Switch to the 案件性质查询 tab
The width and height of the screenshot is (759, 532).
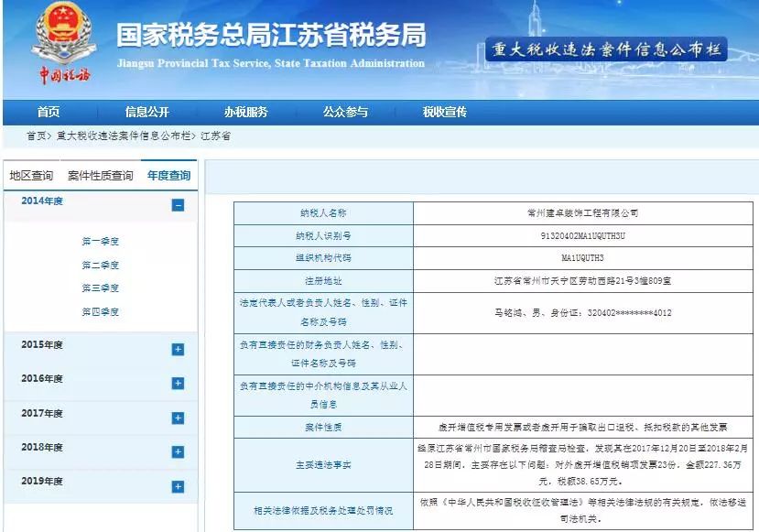click(100, 175)
